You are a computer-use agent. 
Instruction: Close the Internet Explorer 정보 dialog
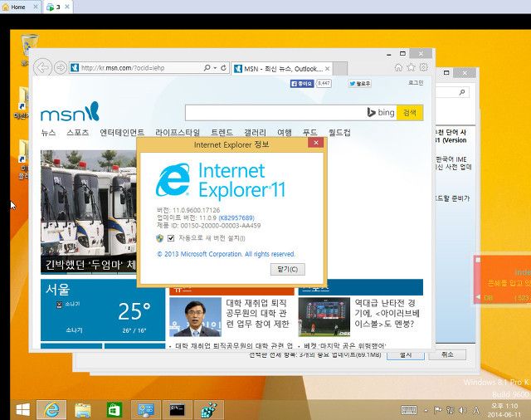click(x=316, y=143)
